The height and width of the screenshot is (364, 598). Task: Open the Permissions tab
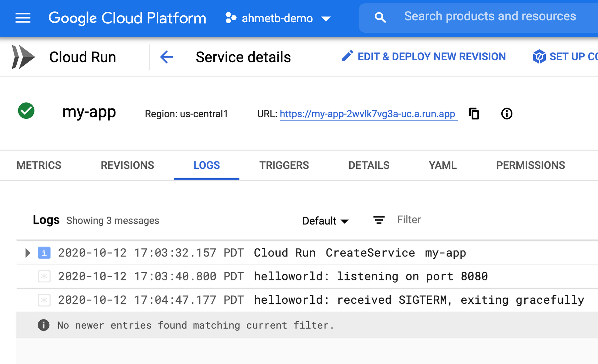531,165
